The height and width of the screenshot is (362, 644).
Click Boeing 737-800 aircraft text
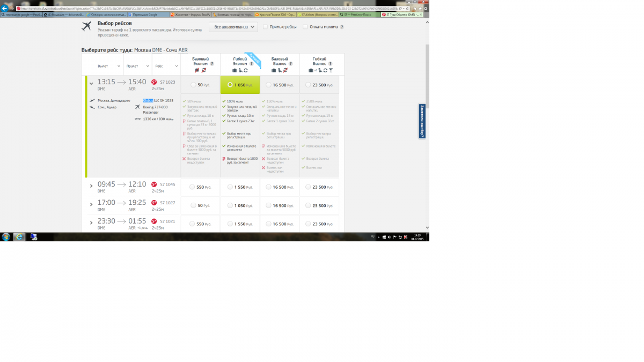click(x=155, y=107)
